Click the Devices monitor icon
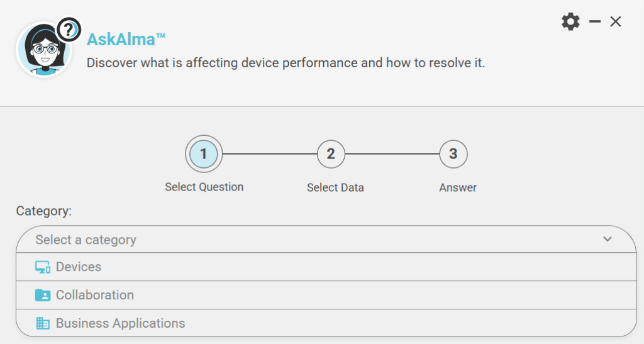Viewport: 644px width, 344px height. [x=43, y=267]
